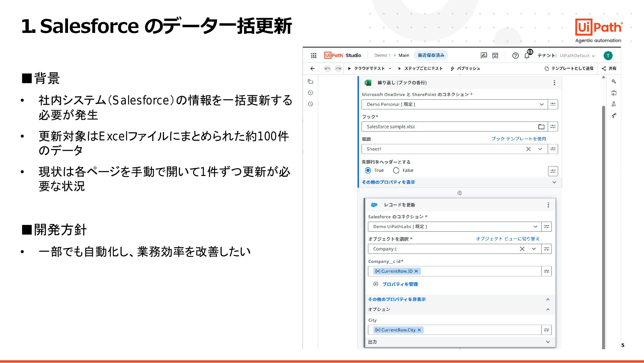The image size is (644, 363).
Task: Open options button beside Salesforce connection field
Action: tap(547, 227)
